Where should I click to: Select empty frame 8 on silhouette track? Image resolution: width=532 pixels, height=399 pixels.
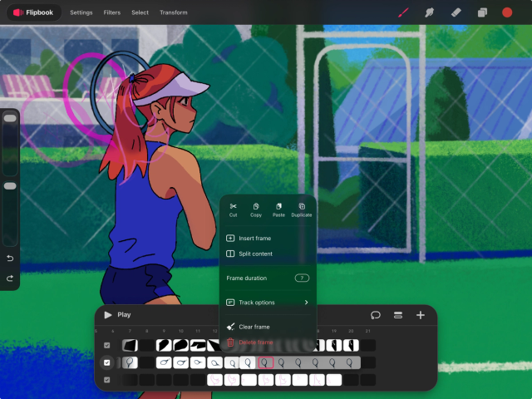pos(147,346)
